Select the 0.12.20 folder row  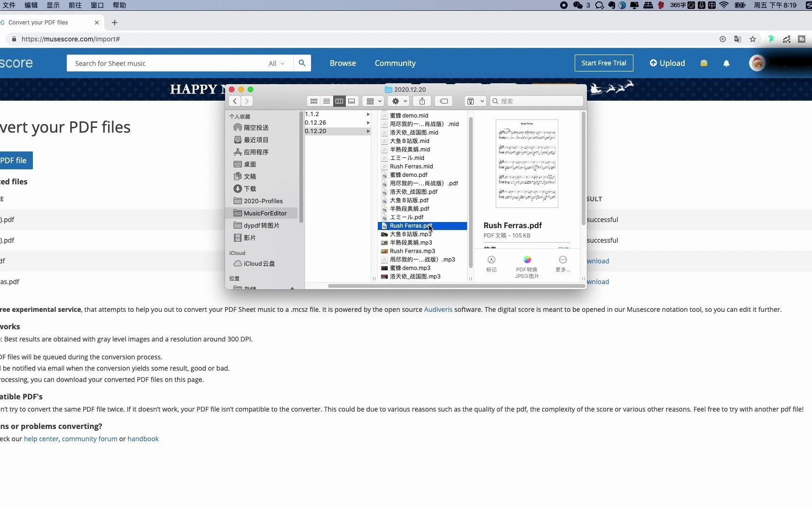tap(337, 131)
